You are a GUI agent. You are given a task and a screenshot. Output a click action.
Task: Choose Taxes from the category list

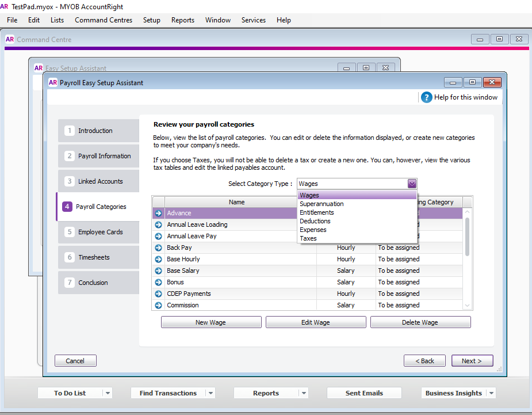(x=357, y=238)
